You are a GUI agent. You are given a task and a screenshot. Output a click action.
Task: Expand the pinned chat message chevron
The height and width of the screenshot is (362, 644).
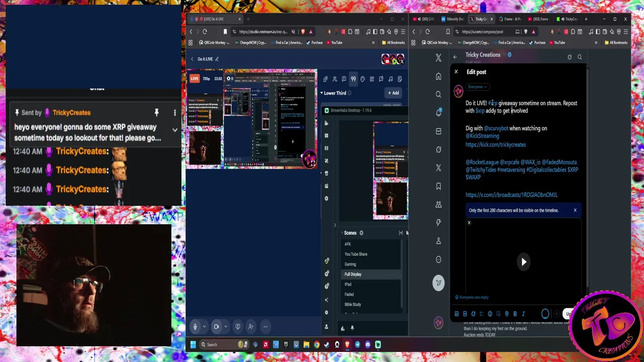pos(175,130)
